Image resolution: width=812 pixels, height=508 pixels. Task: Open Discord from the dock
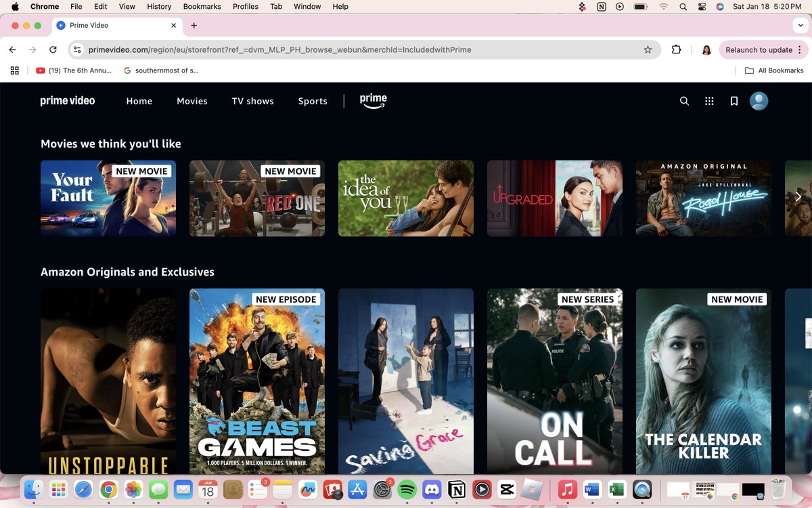point(432,489)
